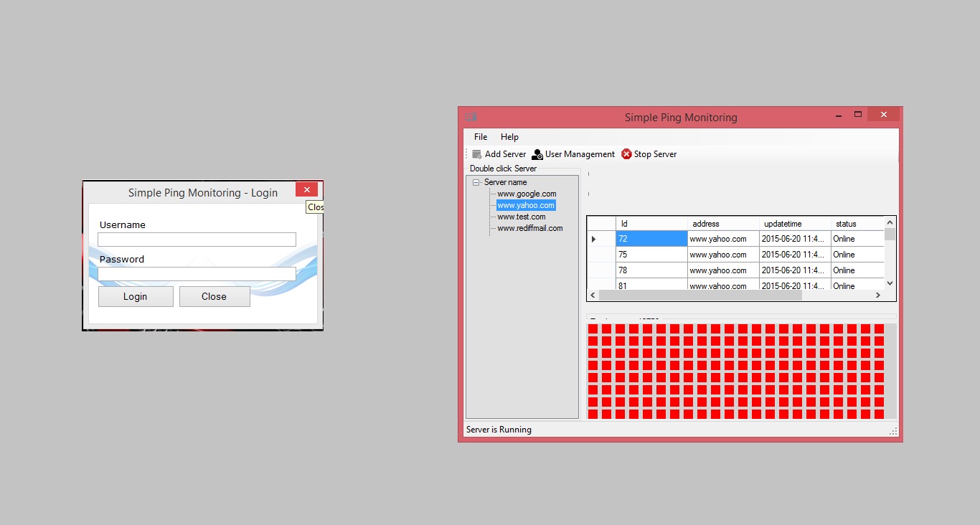Click the address cell in row 75
Image resolution: width=980 pixels, height=525 pixels.
click(x=723, y=255)
